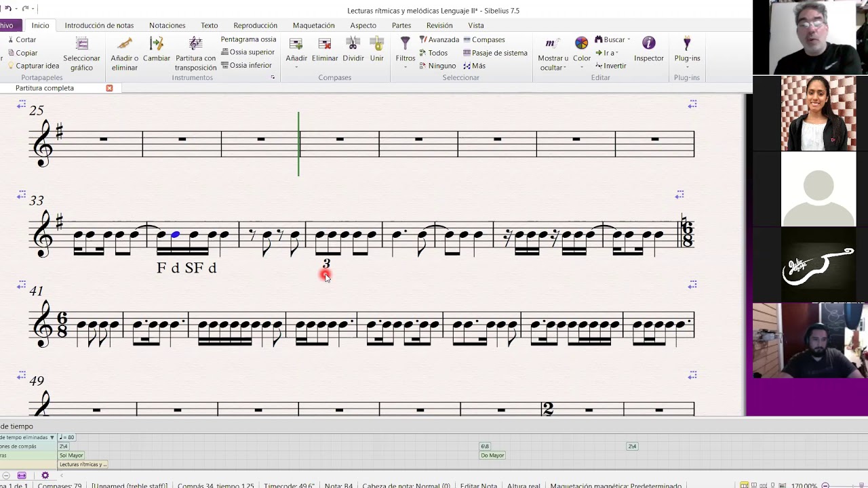Click Pentagrama ossia button
This screenshot has width=868, height=488.
(248, 39)
